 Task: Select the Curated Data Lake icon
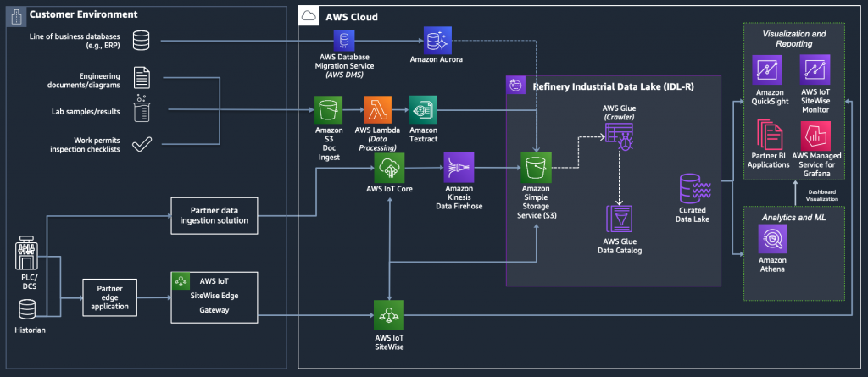tap(693, 191)
